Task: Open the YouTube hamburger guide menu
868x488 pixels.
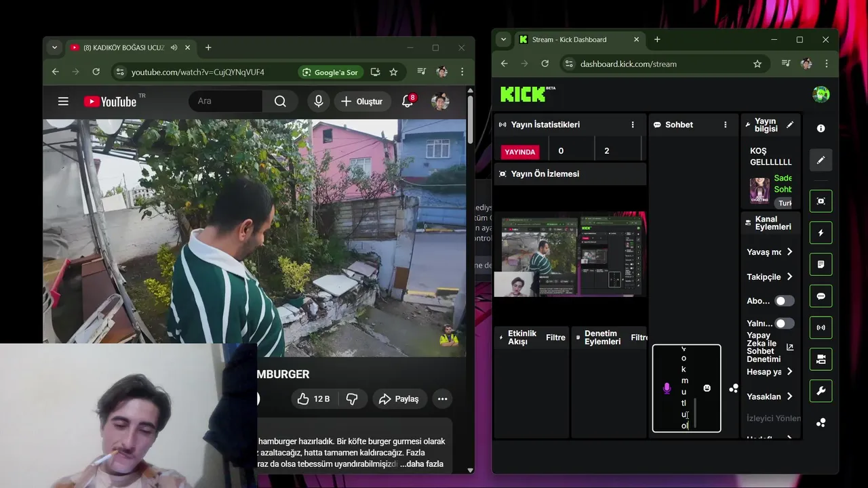Action: (x=63, y=101)
